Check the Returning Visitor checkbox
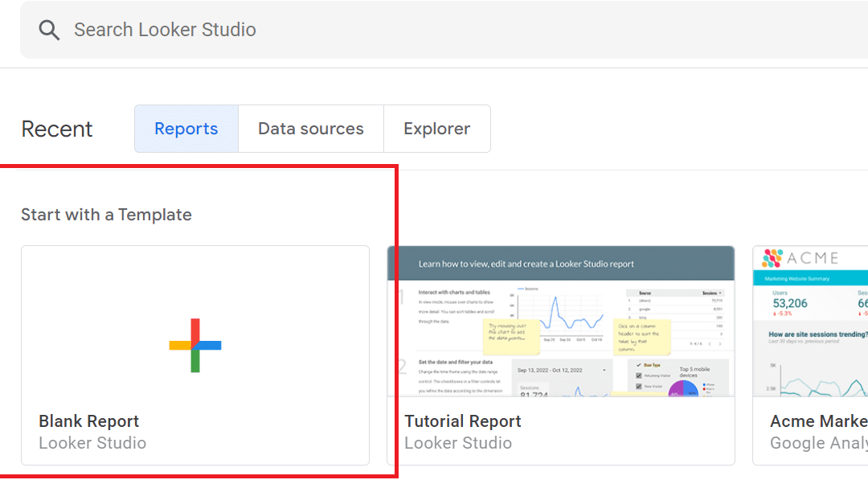This screenshot has width=868, height=480. pos(638,375)
